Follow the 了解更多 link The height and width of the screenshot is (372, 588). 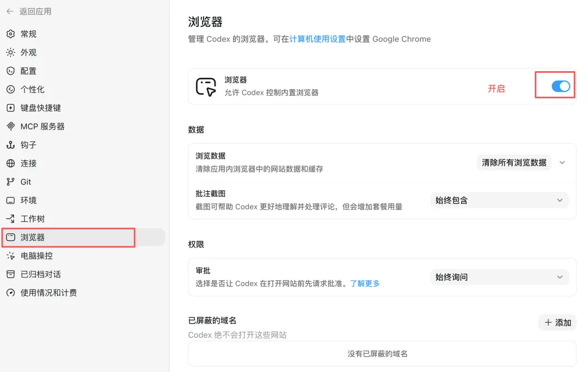pyautogui.click(x=365, y=283)
